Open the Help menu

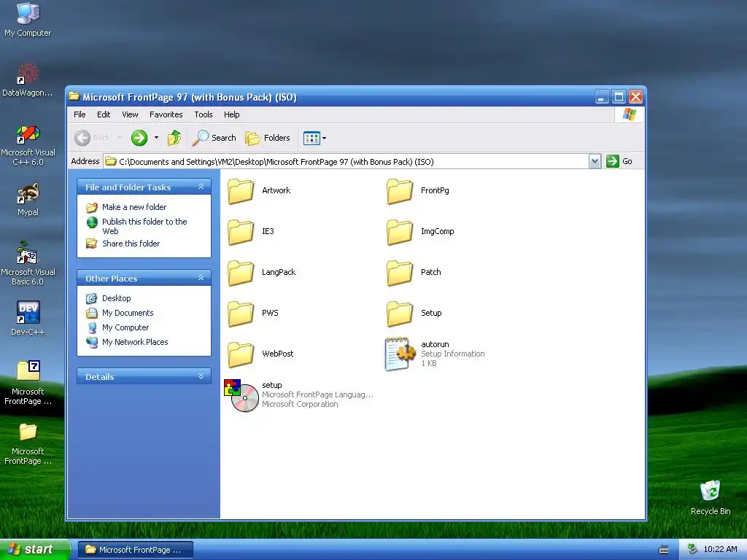[x=231, y=114]
